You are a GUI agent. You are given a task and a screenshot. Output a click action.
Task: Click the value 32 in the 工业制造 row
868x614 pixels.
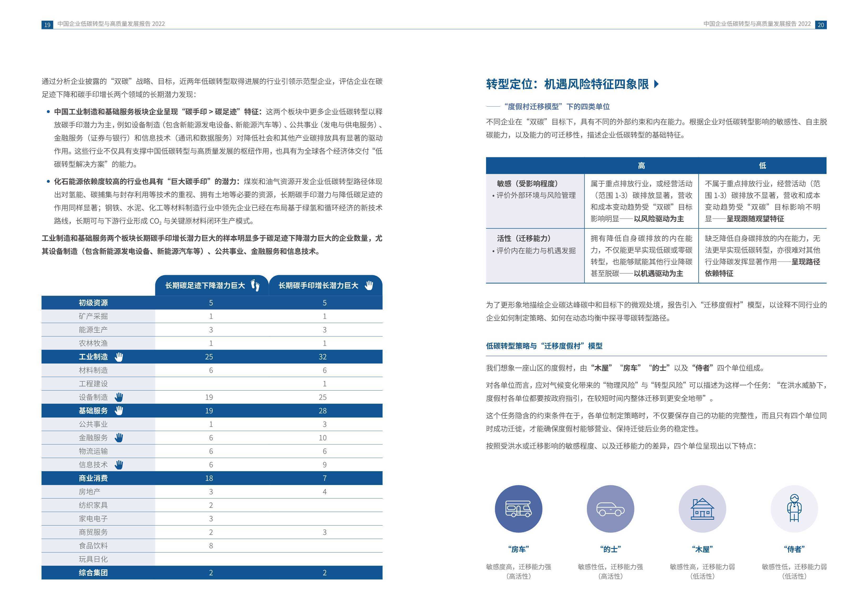tap(323, 357)
